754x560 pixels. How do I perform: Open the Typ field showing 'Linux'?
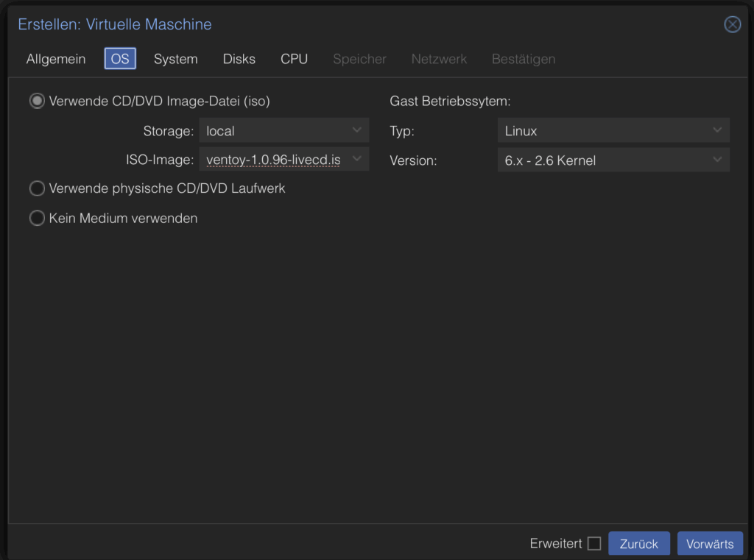point(604,131)
